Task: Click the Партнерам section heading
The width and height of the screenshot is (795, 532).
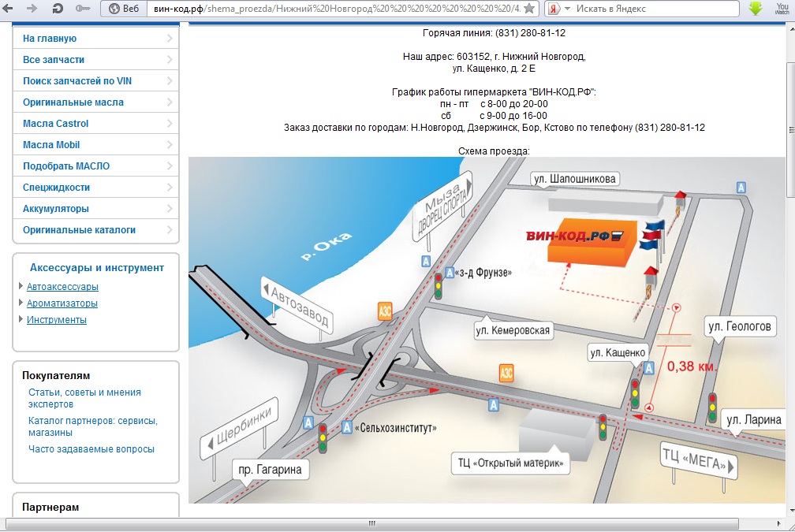Action: click(50, 508)
